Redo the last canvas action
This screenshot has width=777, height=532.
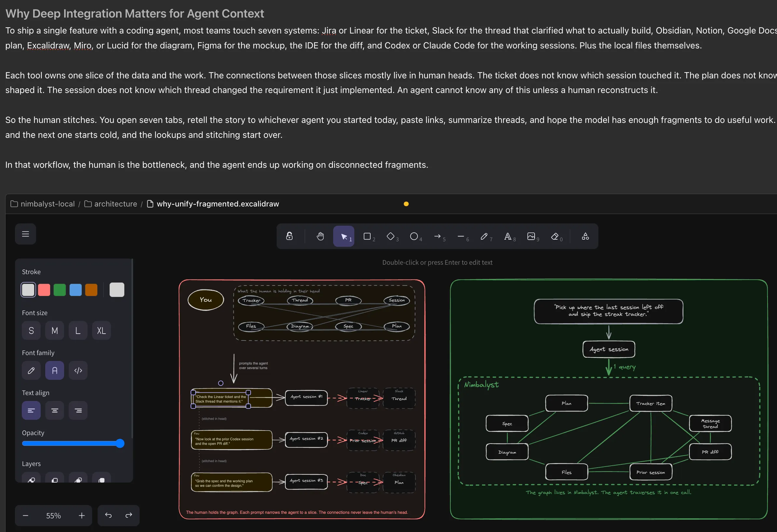click(129, 515)
